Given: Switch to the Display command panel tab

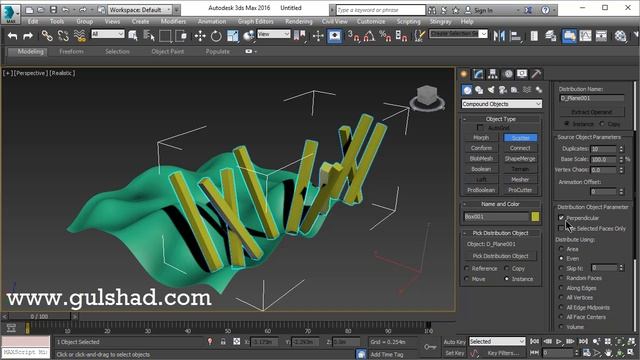Looking at the screenshot, I should coord(522,74).
